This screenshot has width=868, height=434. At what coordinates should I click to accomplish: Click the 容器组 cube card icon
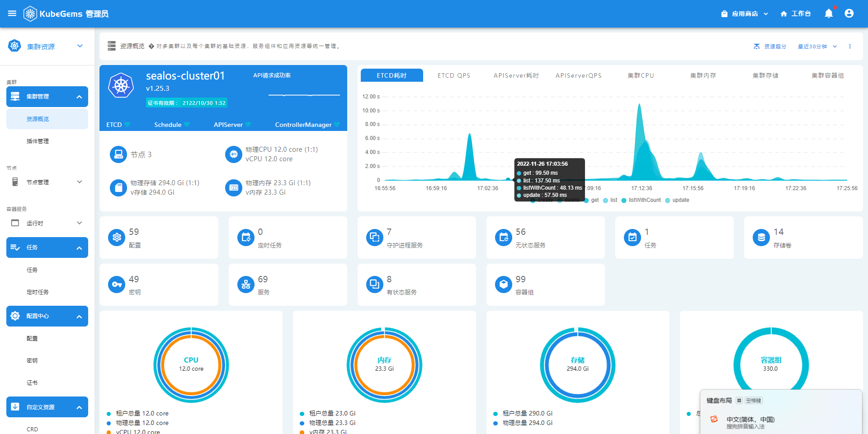tap(504, 285)
